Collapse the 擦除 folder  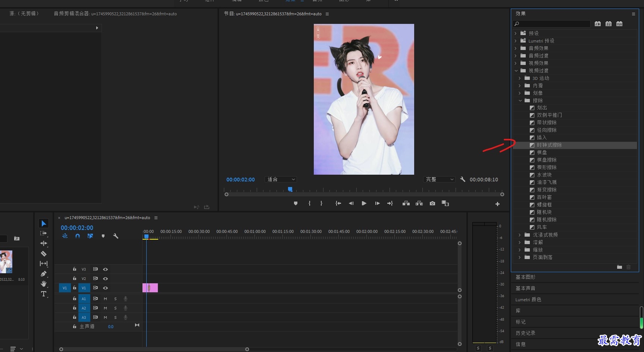[520, 100]
